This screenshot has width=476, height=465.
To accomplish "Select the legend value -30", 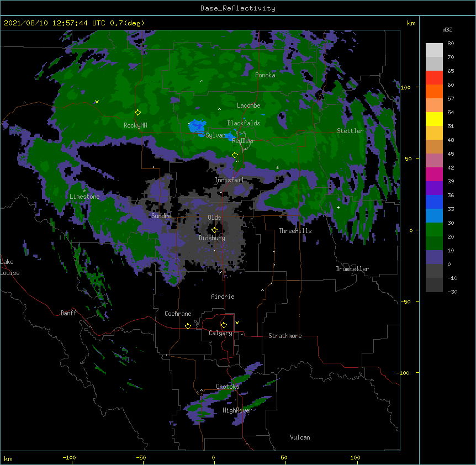I will coord(452,292).
